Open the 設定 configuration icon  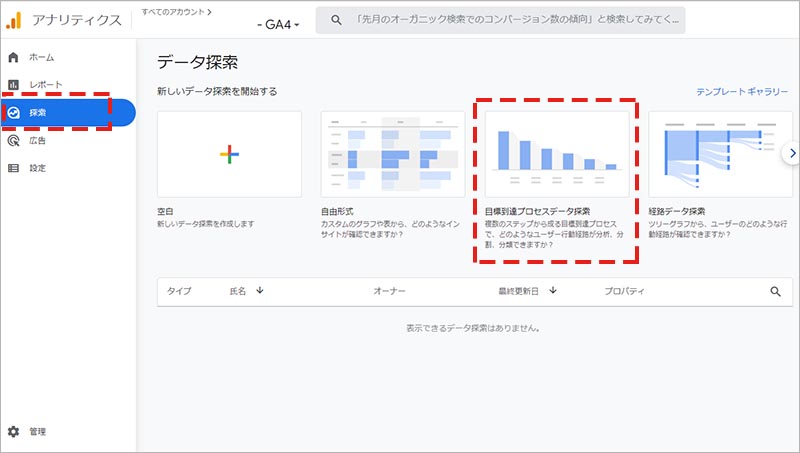[x=14, y=168]
